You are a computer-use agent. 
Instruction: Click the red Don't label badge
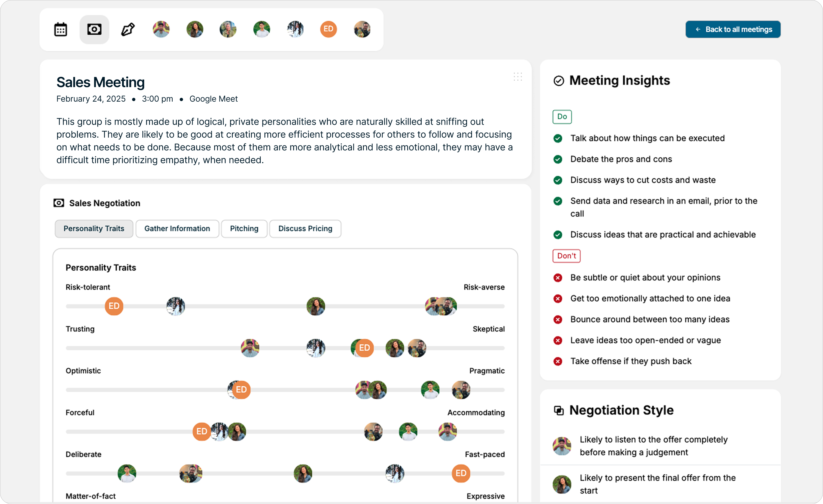point(566,256)
